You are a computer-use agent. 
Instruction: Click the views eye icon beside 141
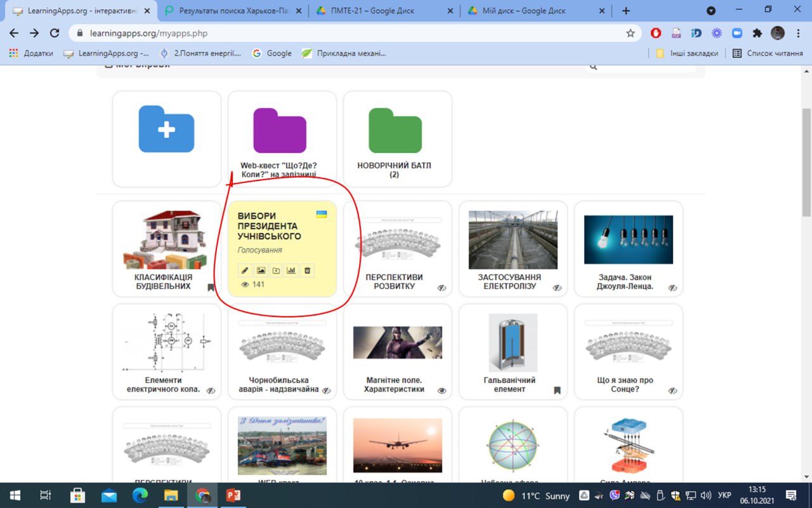pos(246,284)
